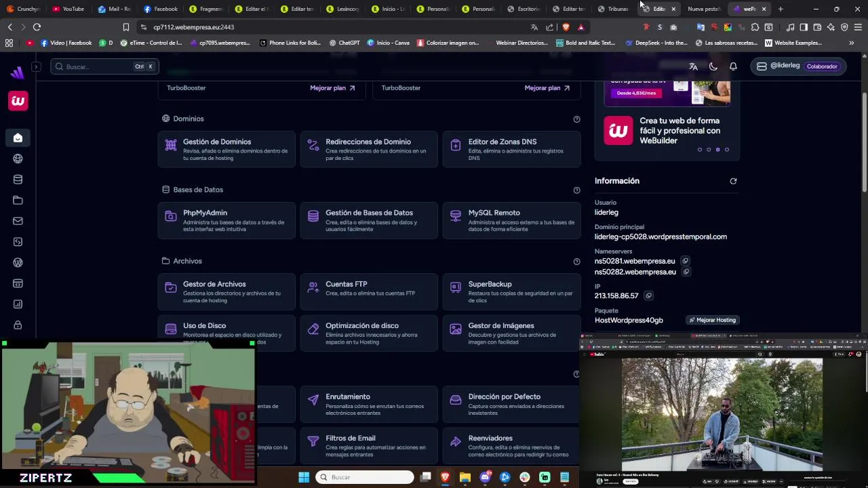The width and height of the screenshot is (868, 488).
Task: Open Filtros de Email tool
Action: click(369, 445)
